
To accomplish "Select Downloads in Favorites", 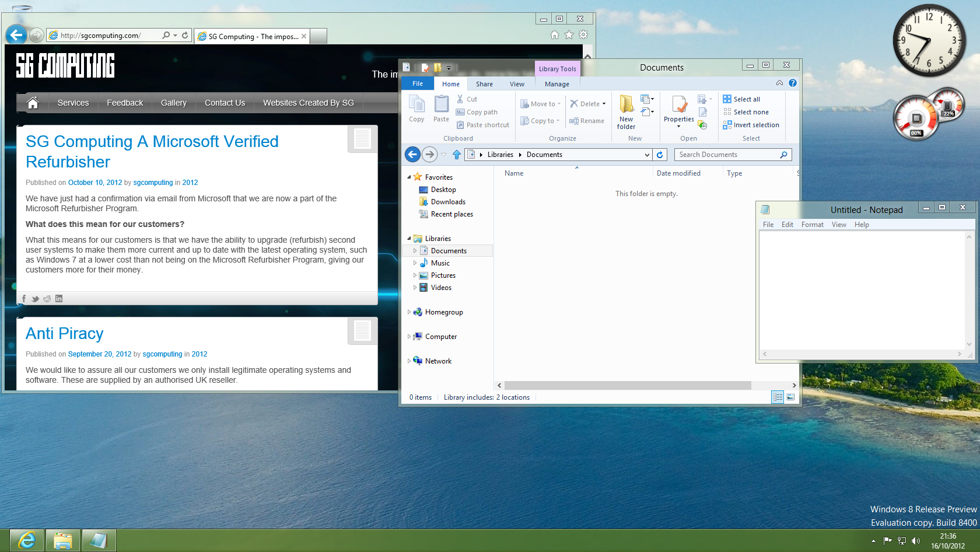I will coord(447,202).
